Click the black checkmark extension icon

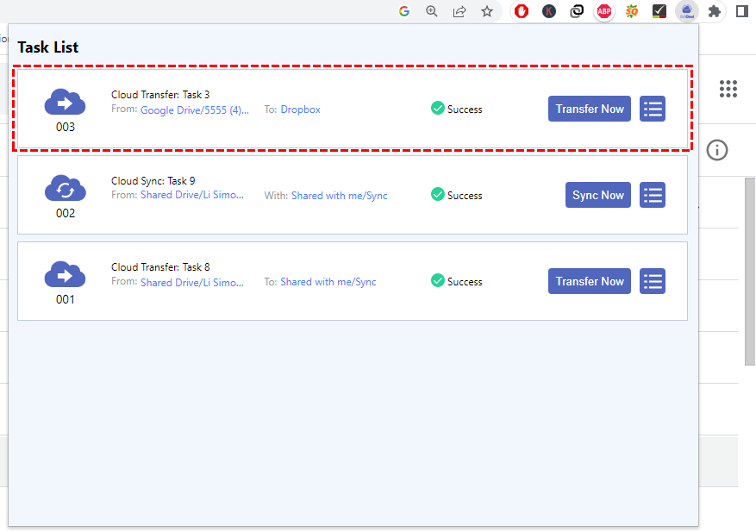(659, 11)
